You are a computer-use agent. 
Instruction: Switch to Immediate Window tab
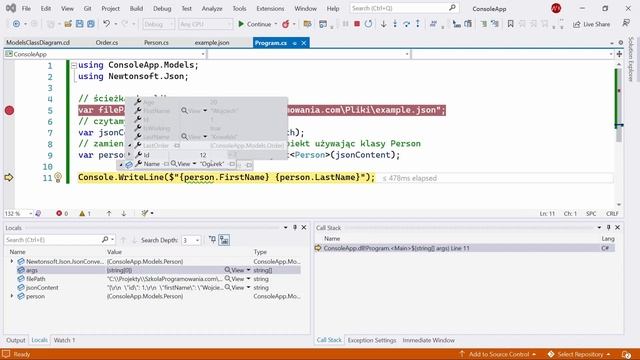click(x=429, y=340)
